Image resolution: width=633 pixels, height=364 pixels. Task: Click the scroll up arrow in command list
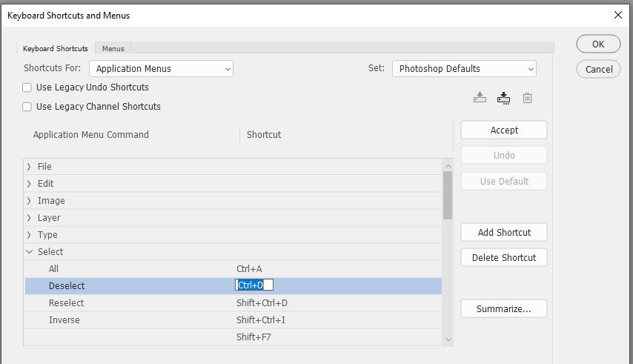tap(448, 166)
